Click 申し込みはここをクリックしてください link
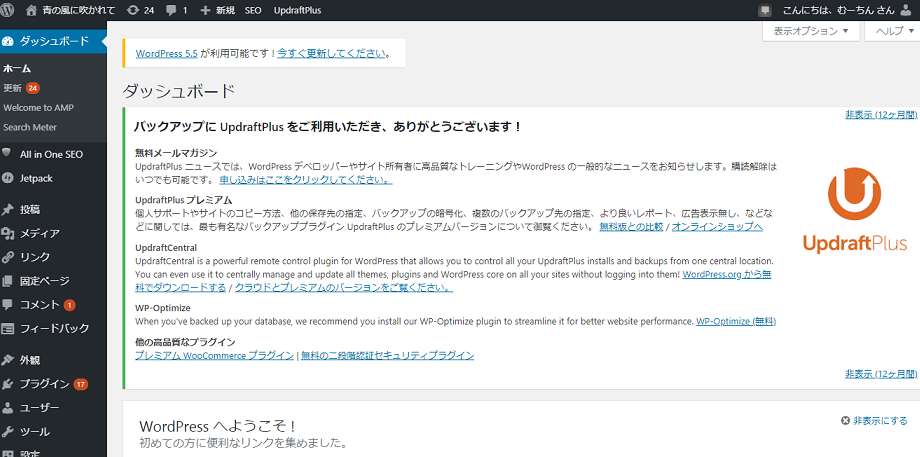 coord(306,180)
